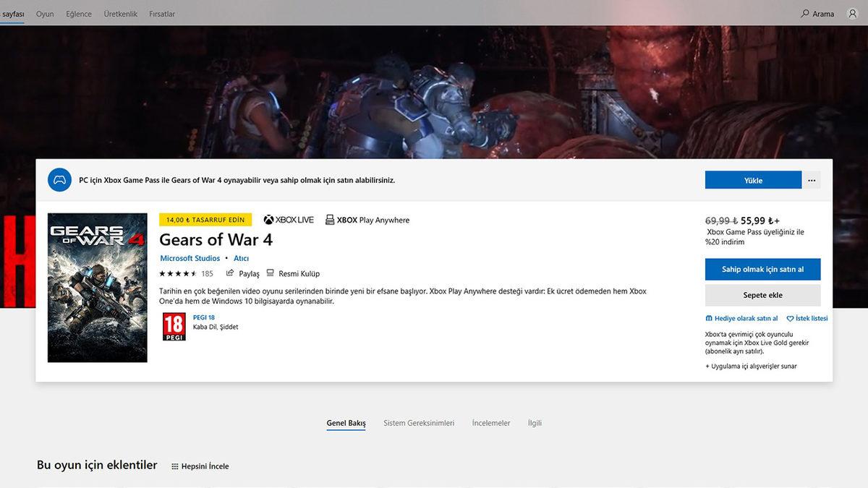Open Resmi Kulüp via its icon

270,273
